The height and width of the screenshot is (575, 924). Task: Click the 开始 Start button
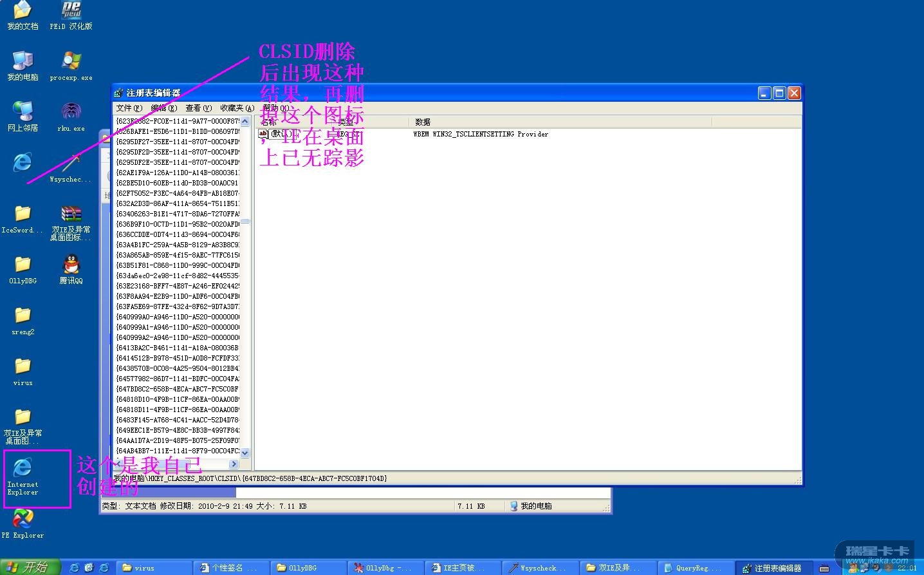(30, 567)
